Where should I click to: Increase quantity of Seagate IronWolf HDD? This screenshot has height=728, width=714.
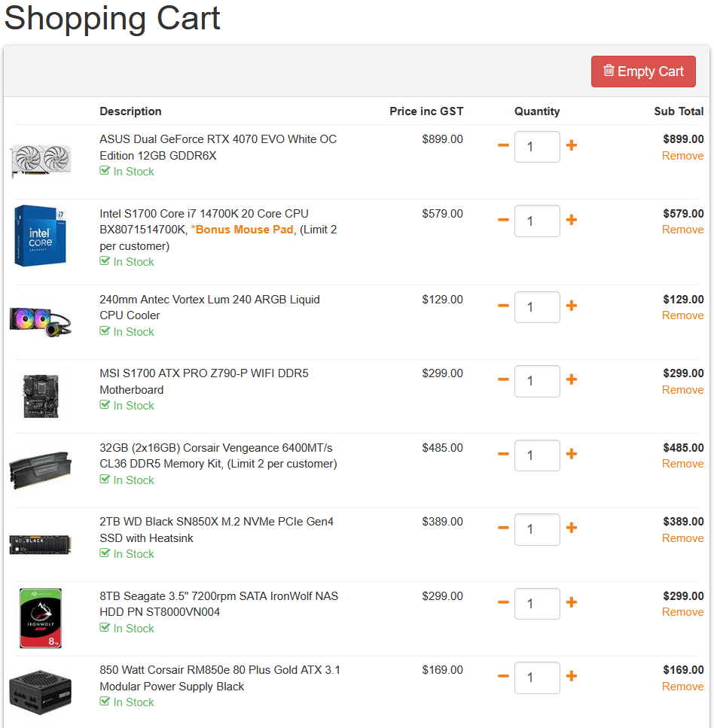pyautogui.click(x=572, y=602)
